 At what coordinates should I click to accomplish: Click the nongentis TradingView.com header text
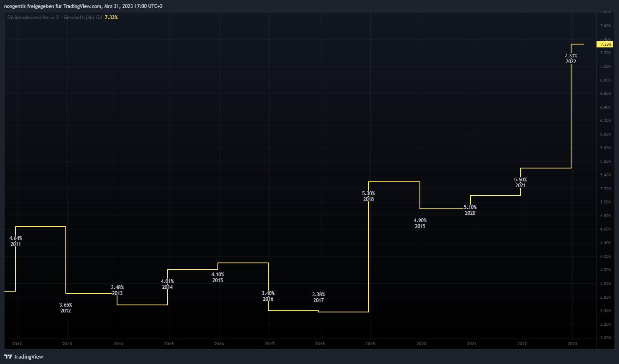pyautogui.click(x=83, y=6)
